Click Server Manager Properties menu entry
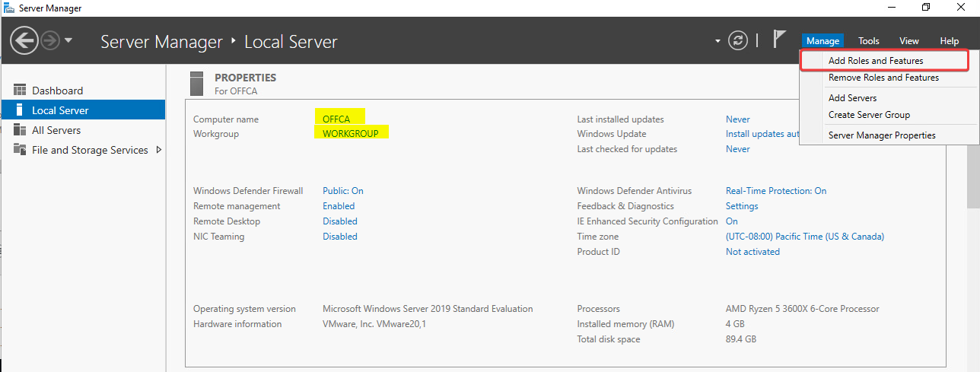This screenshot has width=980, height=372. [x=882, y=135]
